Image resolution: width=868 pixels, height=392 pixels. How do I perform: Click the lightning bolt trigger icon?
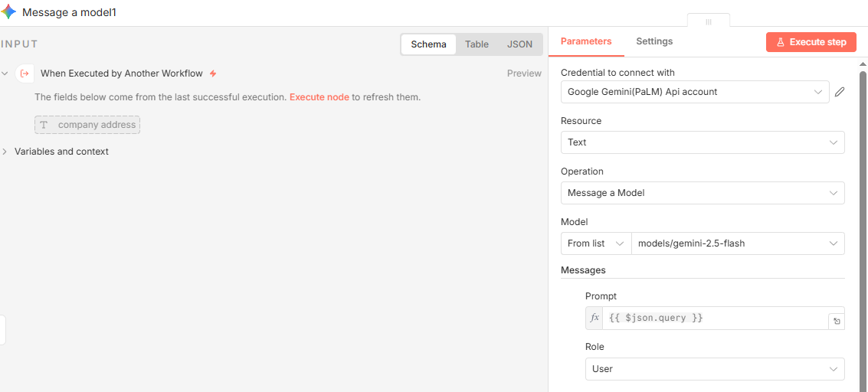(x=213, y=73)
